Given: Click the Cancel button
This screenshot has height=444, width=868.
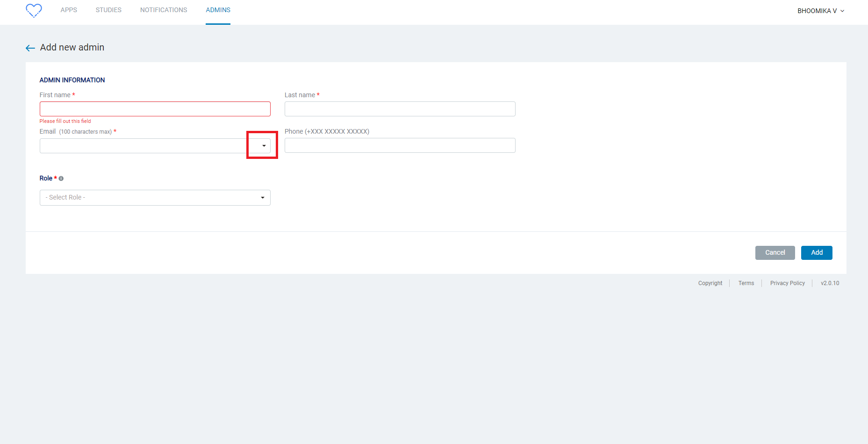Looking at the screenshot, I should 775,252.
